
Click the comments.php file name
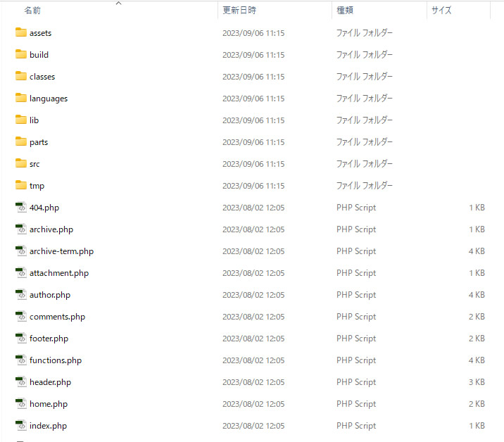point(57,317)
